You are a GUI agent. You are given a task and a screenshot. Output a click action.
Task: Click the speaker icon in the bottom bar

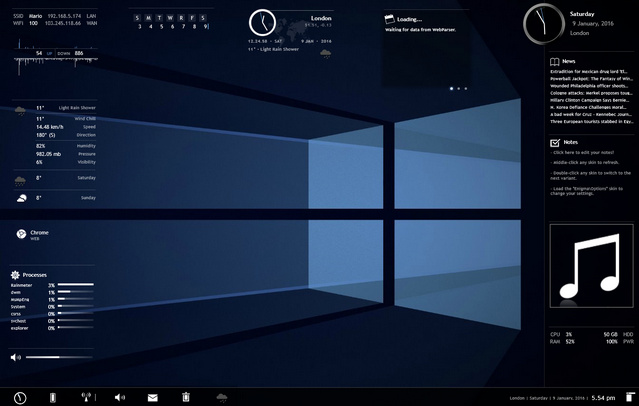click(x=120, y=397)
